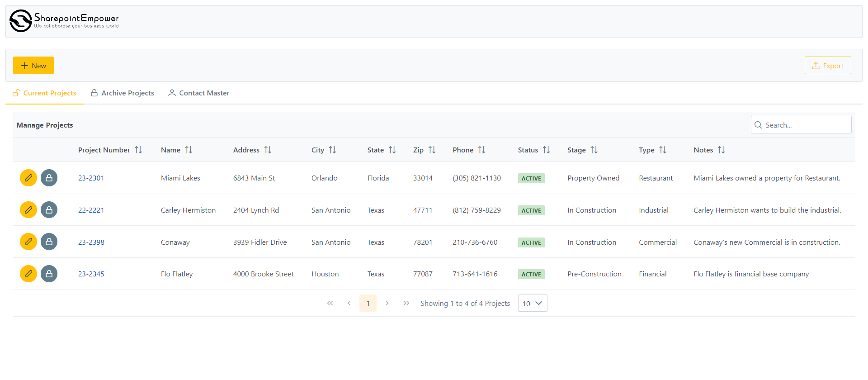
Task: Select the Current Projects tab
Action: 44,93
